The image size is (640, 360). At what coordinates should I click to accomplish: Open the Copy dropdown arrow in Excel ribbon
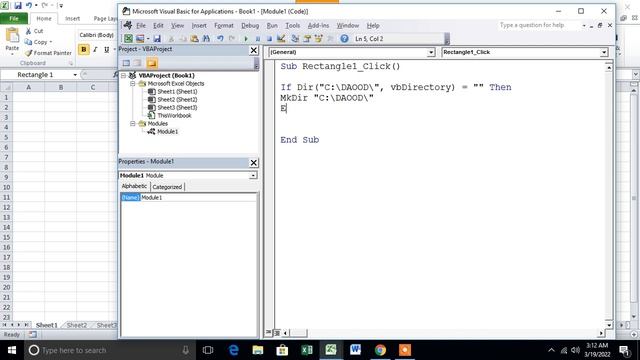(51, 42)
